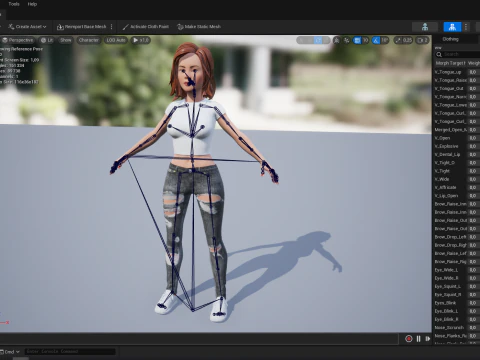Open the viewport Show menu
The height and width of the screenshot is (360, 480).
[x=66, y=40]
